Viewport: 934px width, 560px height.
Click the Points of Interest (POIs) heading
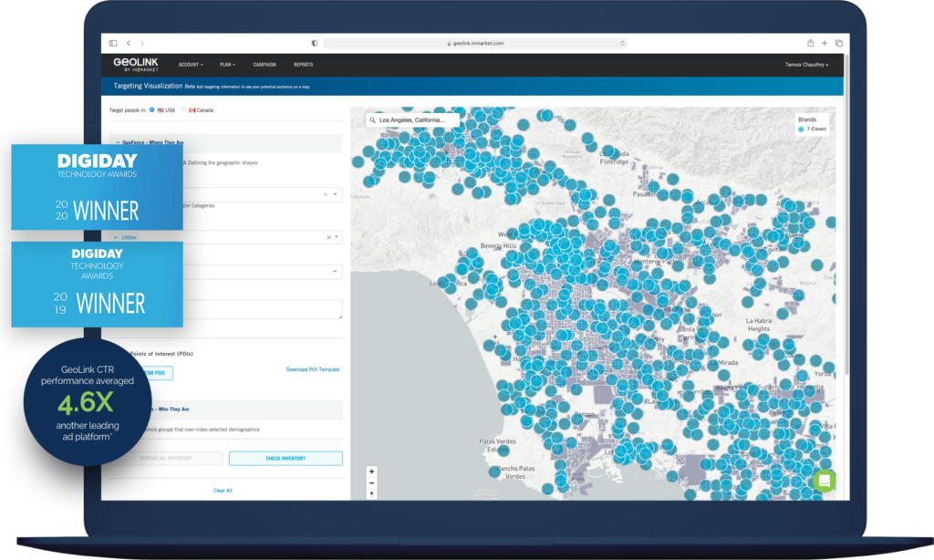point(161,353)
